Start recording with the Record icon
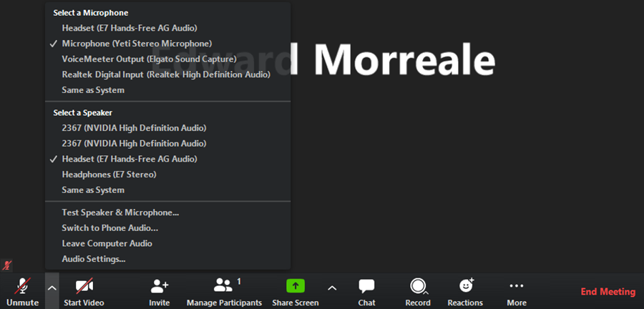 [x=417, y=286]
